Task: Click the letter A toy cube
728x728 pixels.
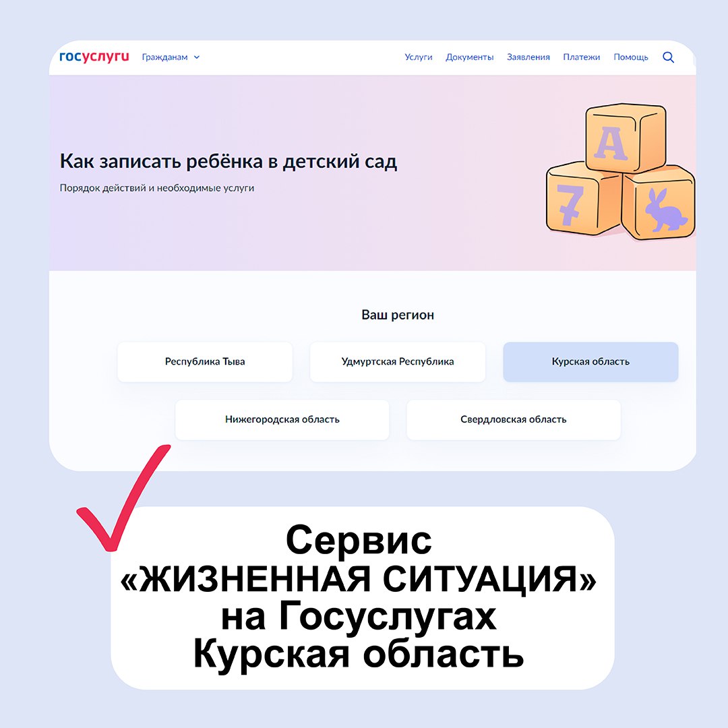Action: [626, 138]
